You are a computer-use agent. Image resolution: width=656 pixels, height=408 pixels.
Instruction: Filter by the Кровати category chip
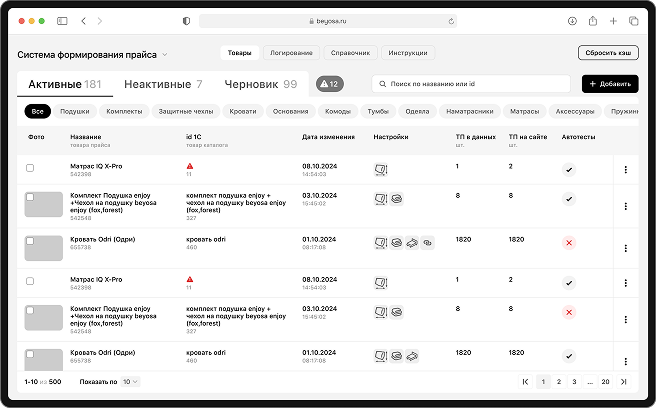coord(241,111)
